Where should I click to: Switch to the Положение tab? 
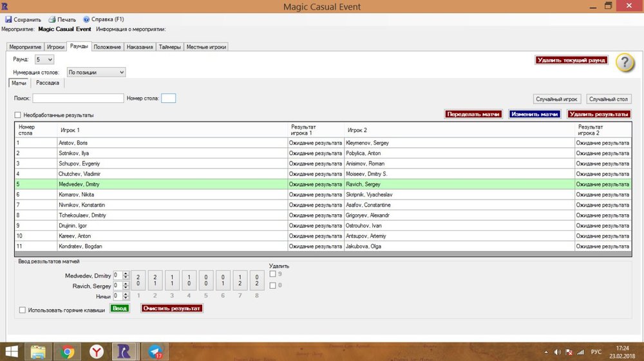(x=107, y=47)
